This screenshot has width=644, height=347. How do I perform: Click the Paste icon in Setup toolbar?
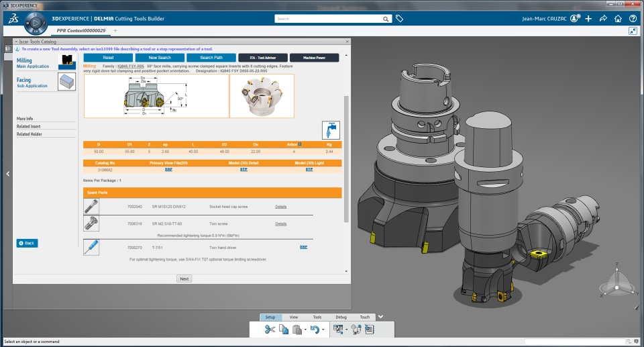[x=297, y=330]
